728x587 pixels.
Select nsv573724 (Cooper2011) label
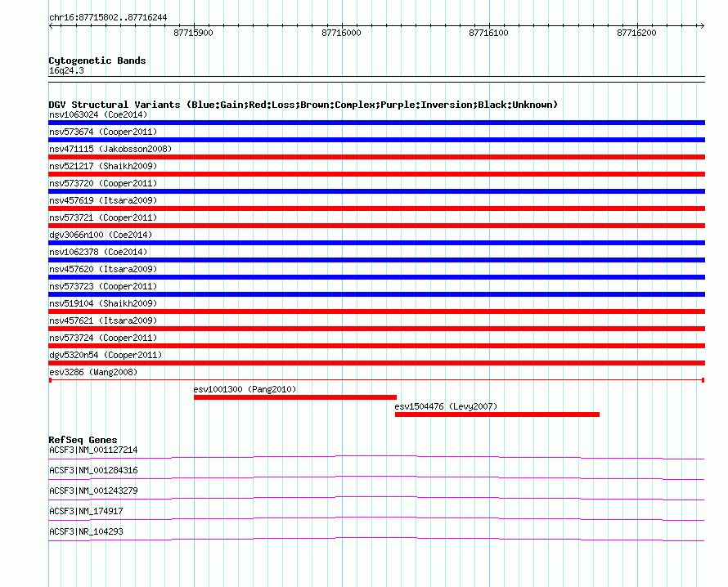[103, 338]
